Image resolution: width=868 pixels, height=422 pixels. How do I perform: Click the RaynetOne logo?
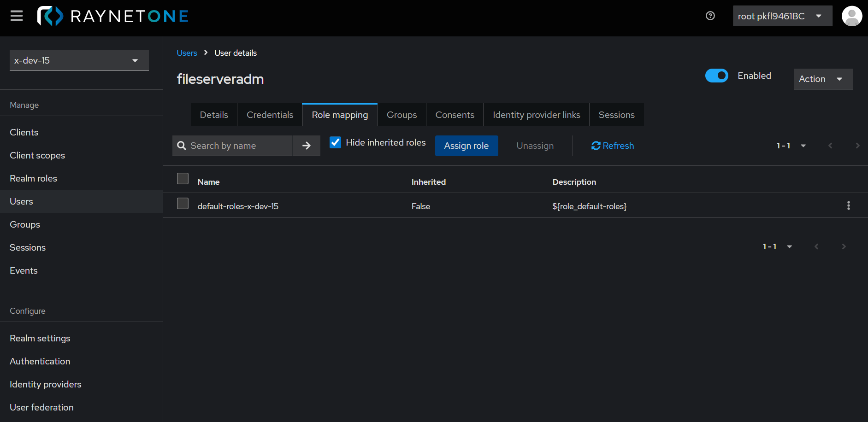(x=112, y=16)
